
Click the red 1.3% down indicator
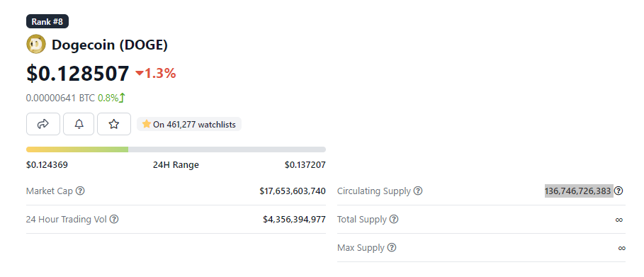click(x=156, y=73)
